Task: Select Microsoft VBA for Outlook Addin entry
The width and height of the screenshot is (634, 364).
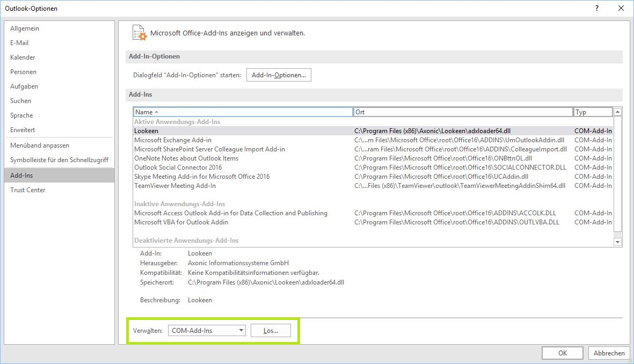Action: (x=181, y=222)
